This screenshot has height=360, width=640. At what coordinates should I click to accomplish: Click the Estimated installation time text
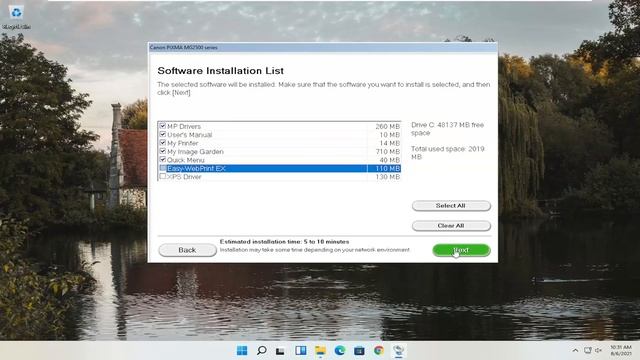[284, 242]
